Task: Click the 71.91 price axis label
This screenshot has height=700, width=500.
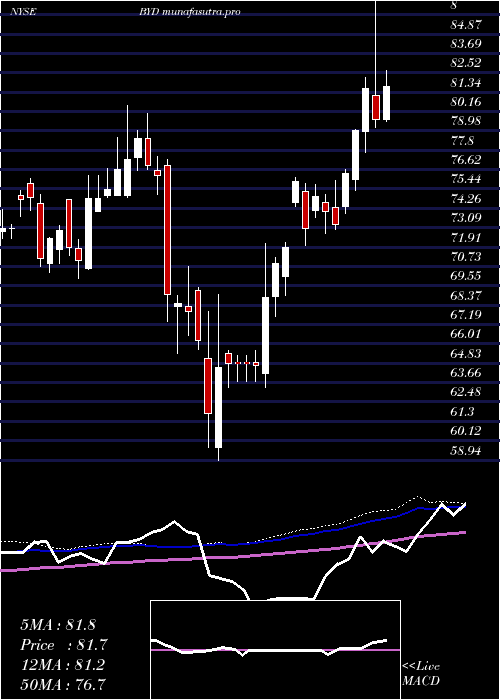Action: [466, 237]
